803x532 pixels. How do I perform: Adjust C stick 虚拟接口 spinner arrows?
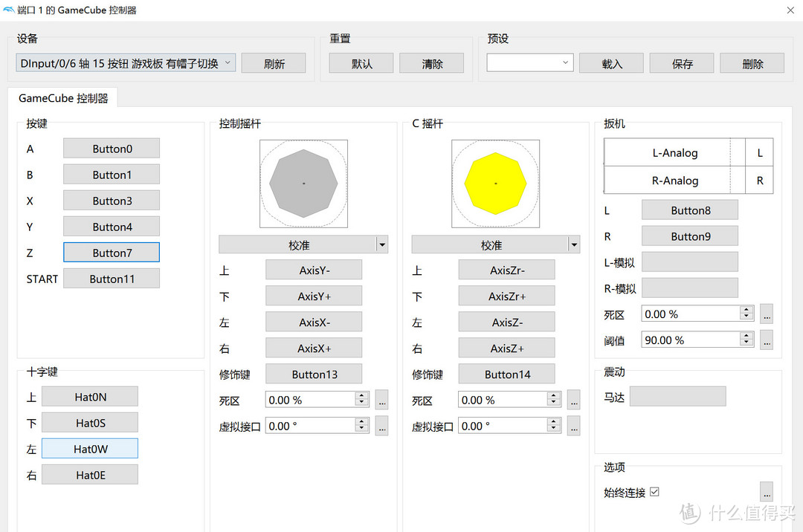tap(554, 426)
